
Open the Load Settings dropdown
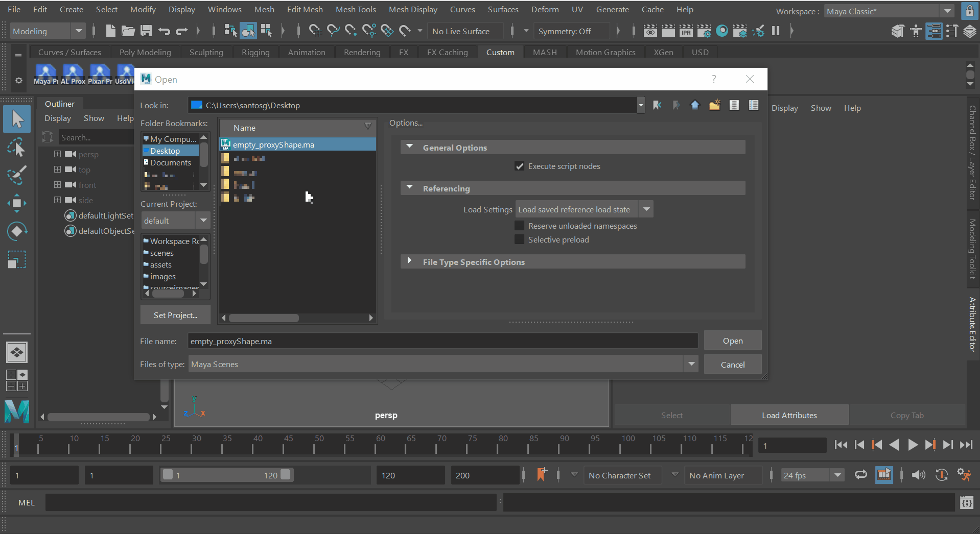click(x=646, y=209)
